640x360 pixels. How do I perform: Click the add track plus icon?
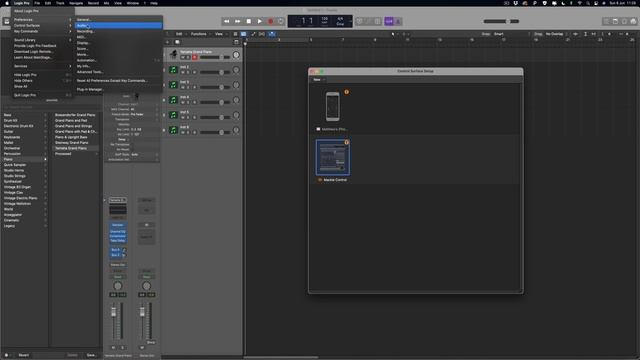[167, 42]
